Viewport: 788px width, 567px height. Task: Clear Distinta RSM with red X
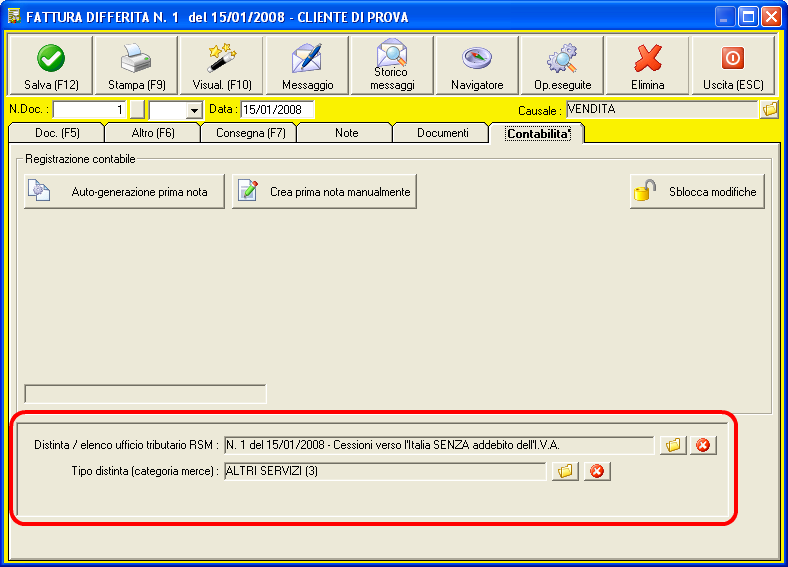click(703, 445)
